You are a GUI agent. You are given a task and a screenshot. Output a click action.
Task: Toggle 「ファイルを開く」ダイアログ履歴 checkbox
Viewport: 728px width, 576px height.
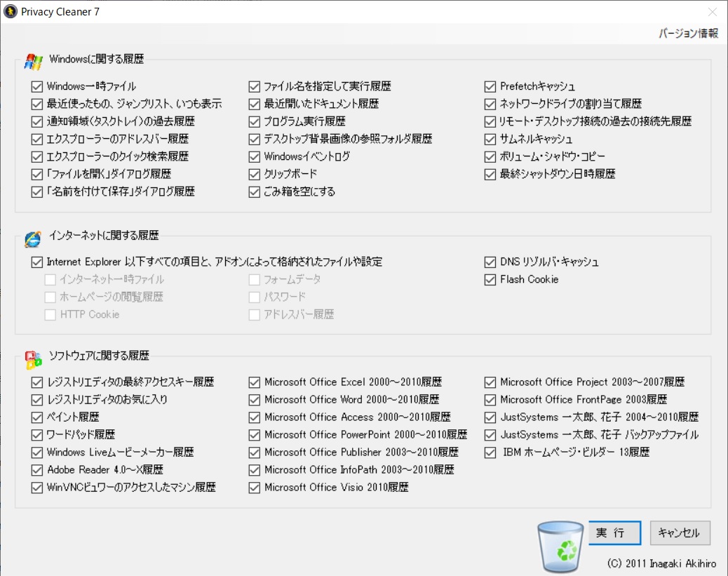36,174
